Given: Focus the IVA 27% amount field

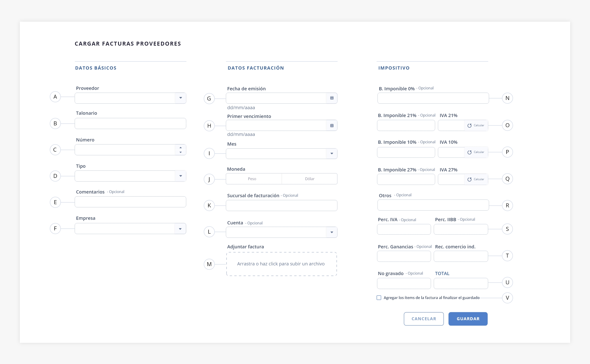Looking at the screenshot, I should [x=451, y=179].
